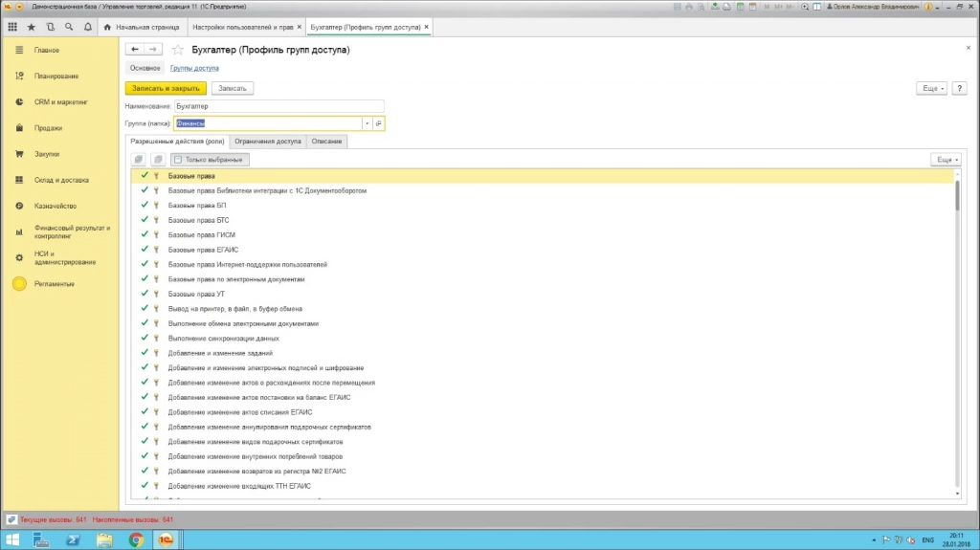Image resolution: width=980 pixels, height=550 pixels.
Task: Focus the Наименование field
Action: click(278, 106)
